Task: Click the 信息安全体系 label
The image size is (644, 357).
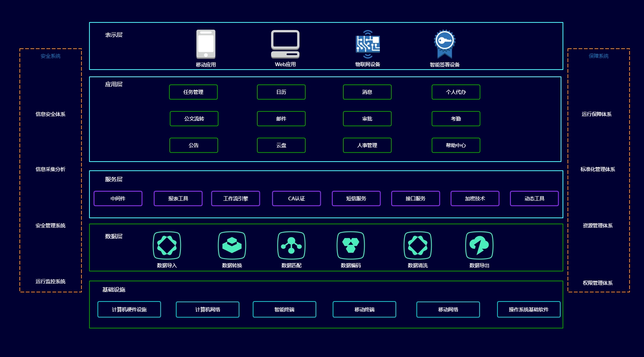Action: click(x=51, y=114)
